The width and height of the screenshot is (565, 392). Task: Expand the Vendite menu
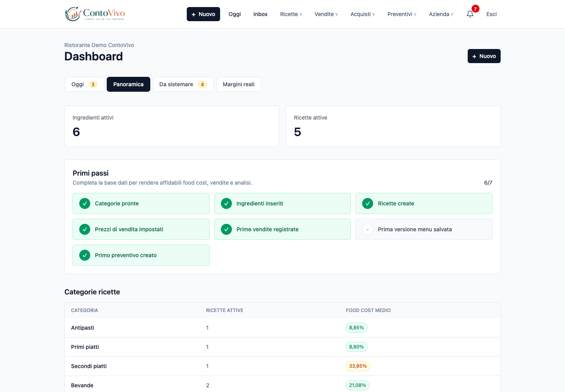click(x=326, y=14)
